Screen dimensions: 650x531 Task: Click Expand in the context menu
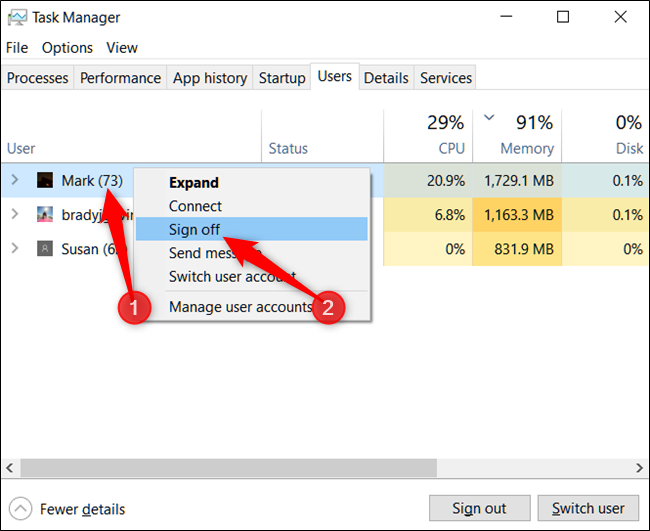(x=193, y=183)
